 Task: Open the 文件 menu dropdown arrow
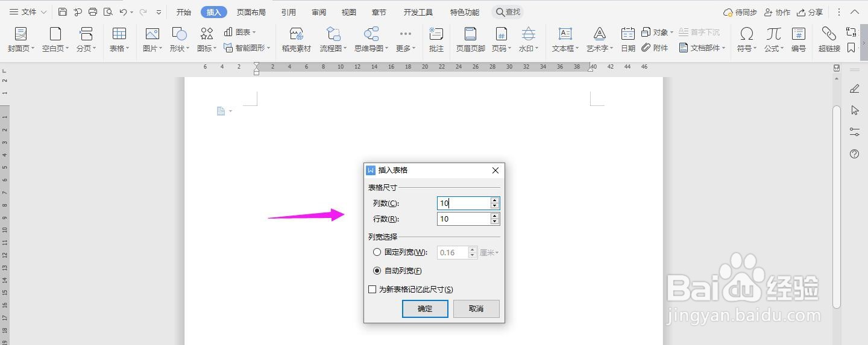[43, 12]
